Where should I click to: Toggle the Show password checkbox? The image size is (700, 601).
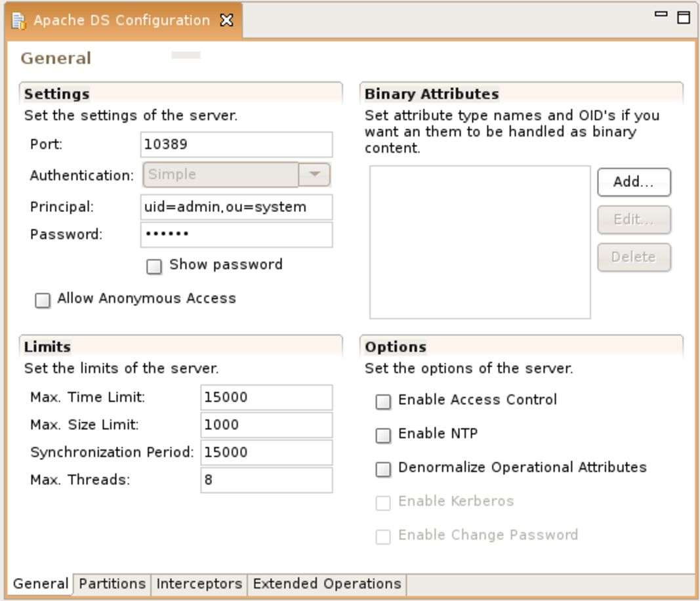pos(154,266)
